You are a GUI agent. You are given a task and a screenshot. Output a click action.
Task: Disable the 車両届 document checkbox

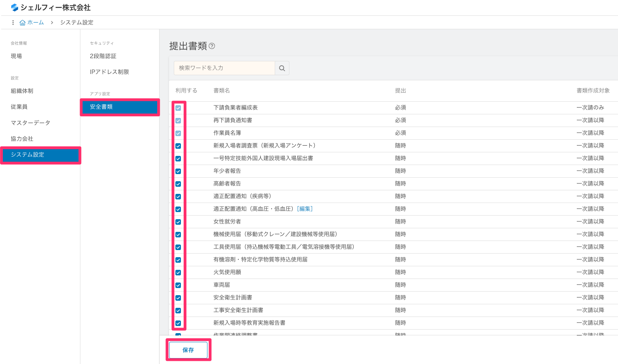tap(178, 285)
